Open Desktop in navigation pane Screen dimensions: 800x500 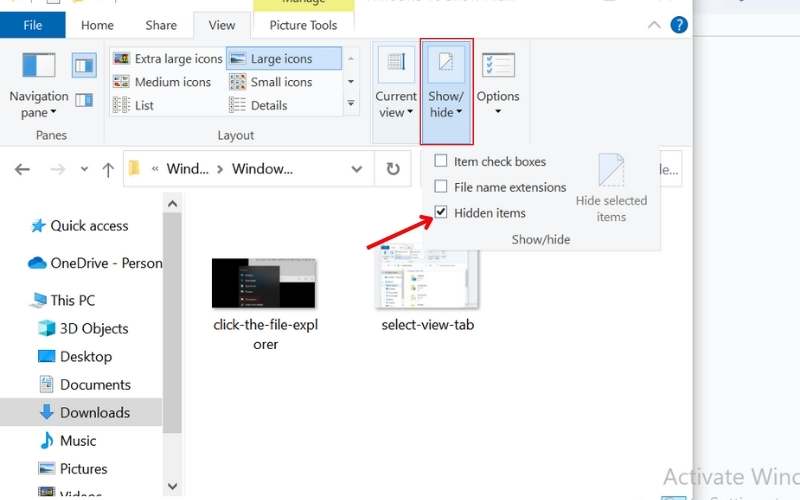click(x=75, y=356)
